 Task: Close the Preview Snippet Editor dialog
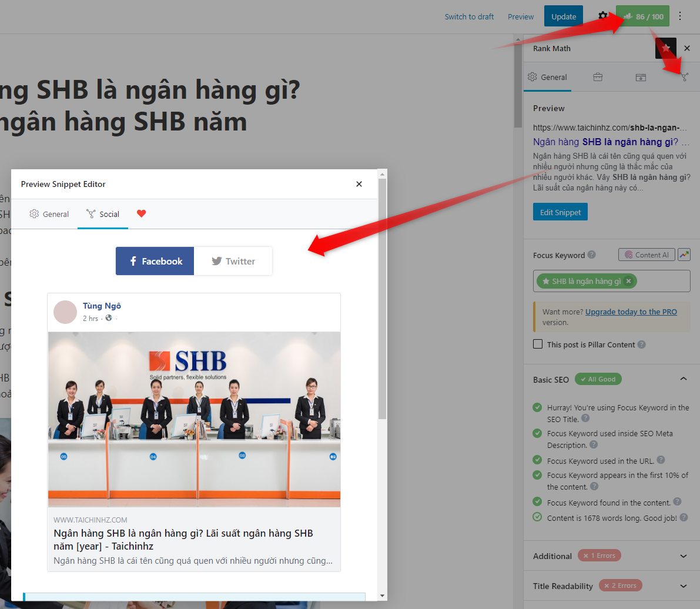359,184
